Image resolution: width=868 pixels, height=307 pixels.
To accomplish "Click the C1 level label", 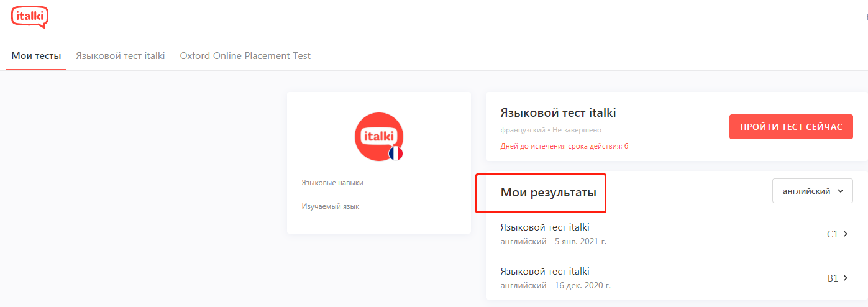I will [x=833, y=234].
